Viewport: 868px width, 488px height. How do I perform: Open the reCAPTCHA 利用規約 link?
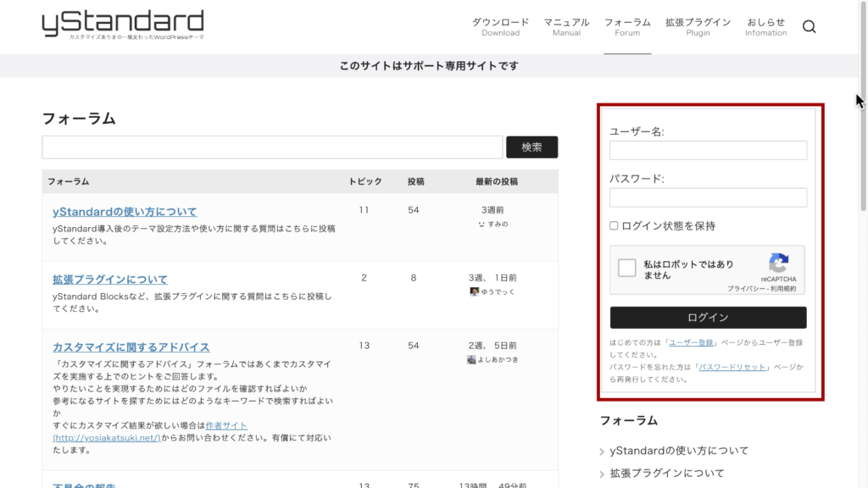coord(784,289)
